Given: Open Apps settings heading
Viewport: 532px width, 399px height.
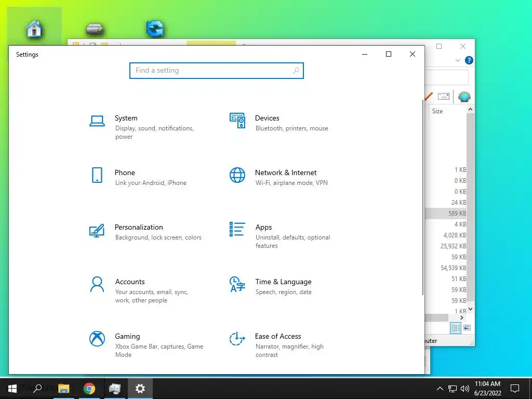Looking at the screenshot, I should point(263,228).
